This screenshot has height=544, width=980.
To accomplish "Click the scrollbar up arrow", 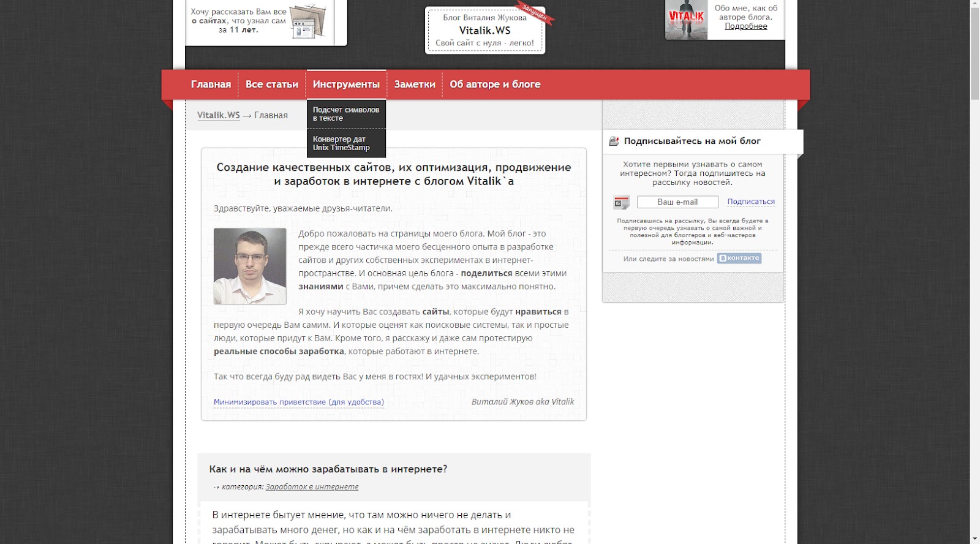I will tap(974, 3).
